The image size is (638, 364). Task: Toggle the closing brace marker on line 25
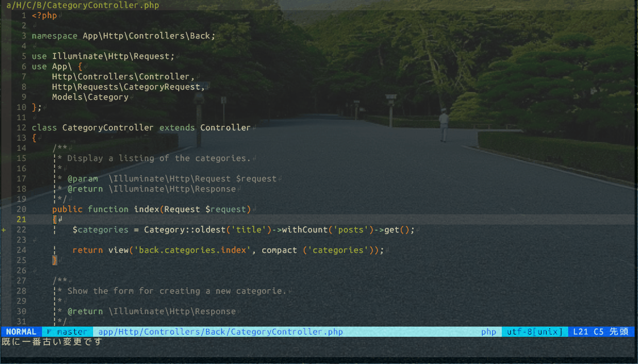coord(55,260)
